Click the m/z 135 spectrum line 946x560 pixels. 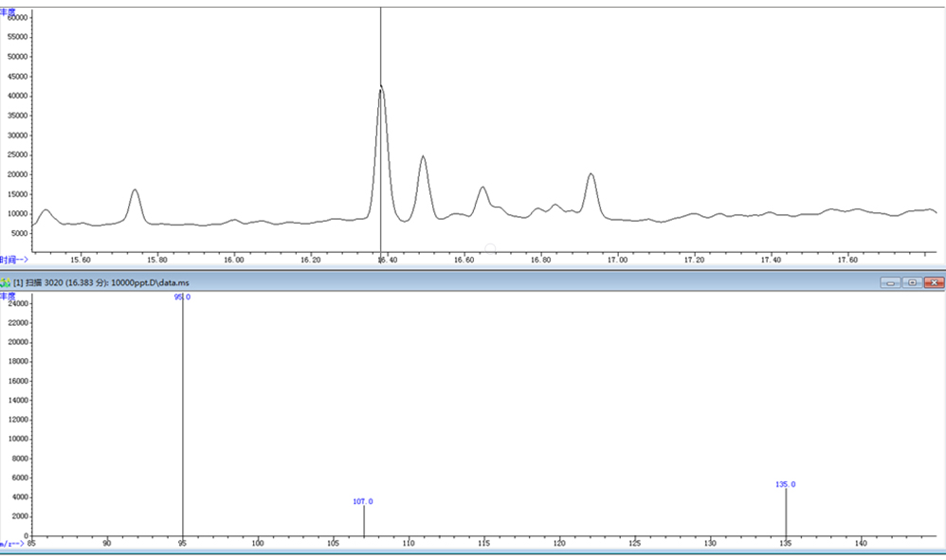786,514
